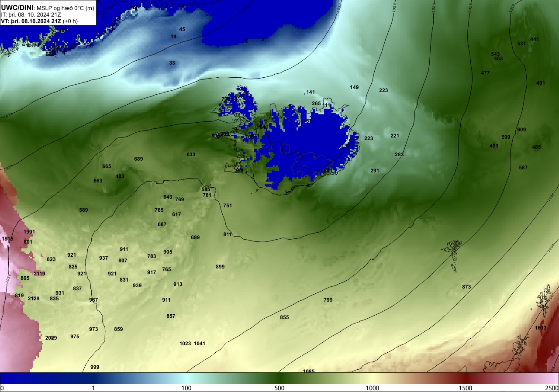The width and height of the screenshot is (559, 392).
Task: Click the value 491
Action: click(x=541, y=83)
